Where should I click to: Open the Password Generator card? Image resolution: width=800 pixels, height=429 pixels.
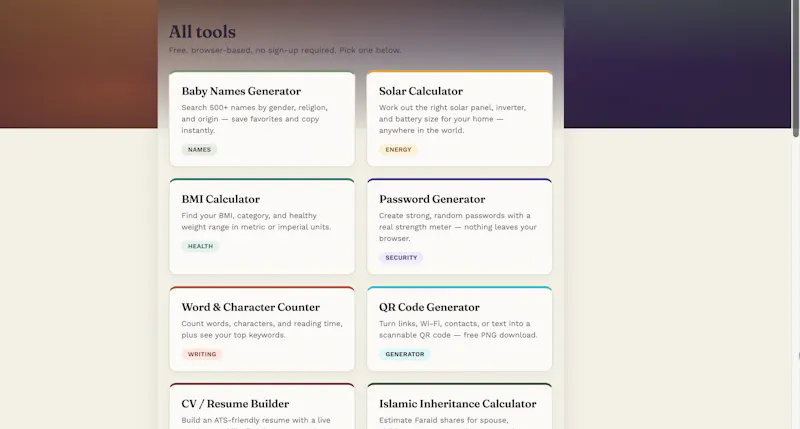(459, 226)
